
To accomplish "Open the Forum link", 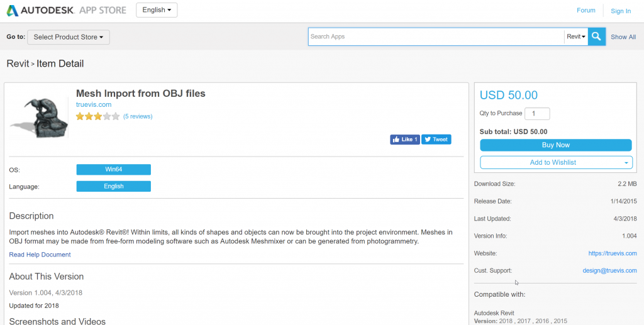I will tap(586, 10).
